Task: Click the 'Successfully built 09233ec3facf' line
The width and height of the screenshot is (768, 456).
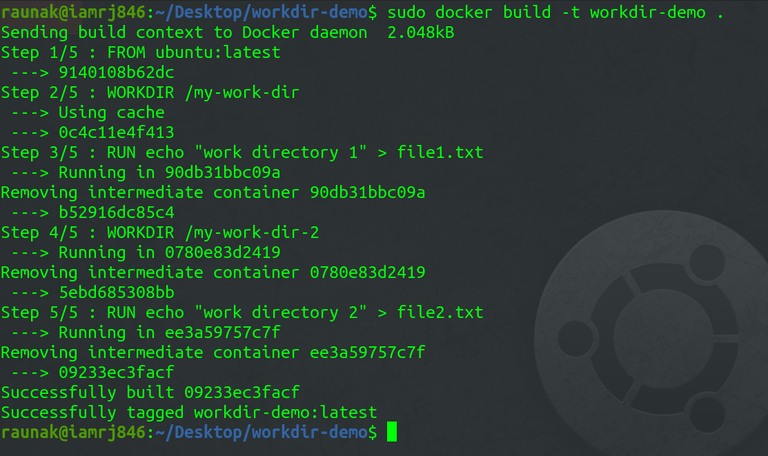Action: (x=150, y=393)
